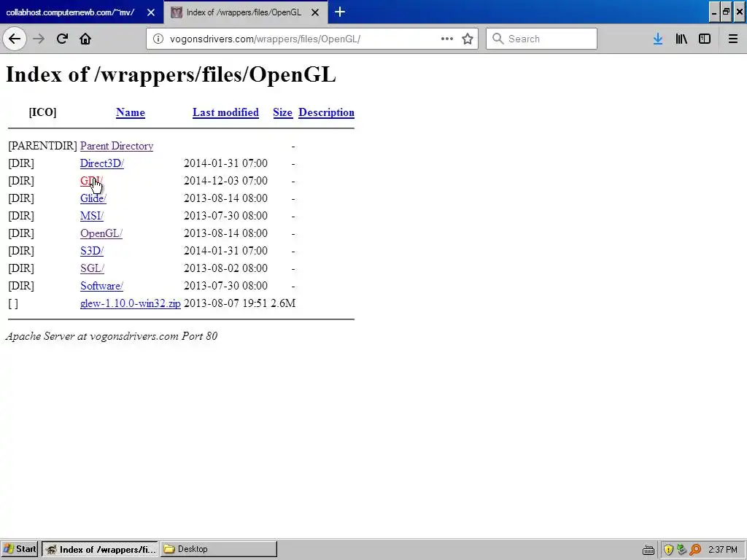Go back using the browser back arrow
The image size is (747, 560).
15,39
